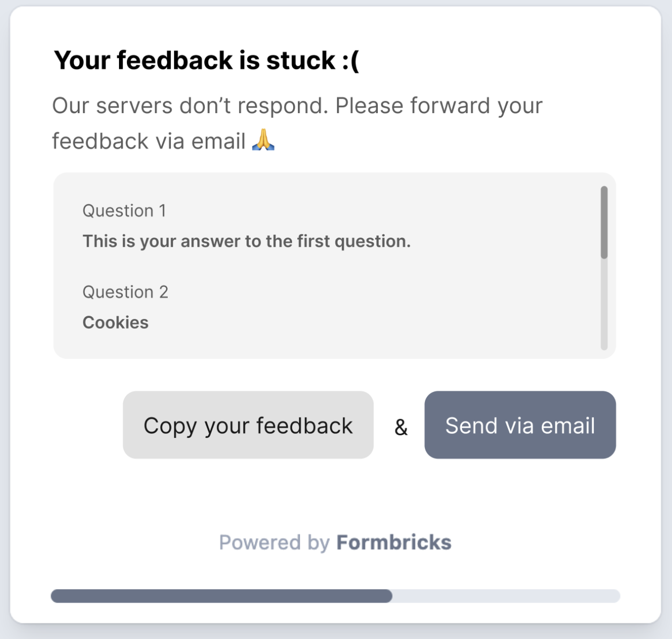672x639 pixels.
Task: Select the gray feedback summary box
Action: pos(335,264)
